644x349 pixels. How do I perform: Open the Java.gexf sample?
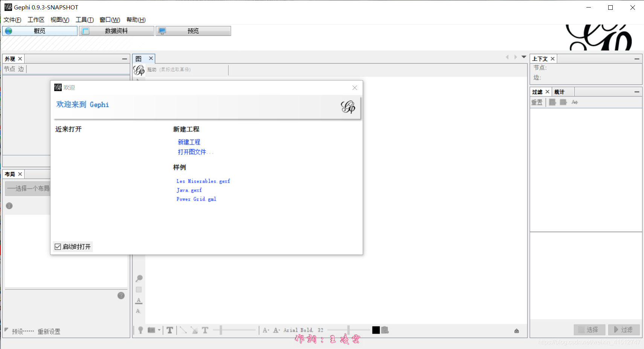pyautogui.click(x=189, y=190)
